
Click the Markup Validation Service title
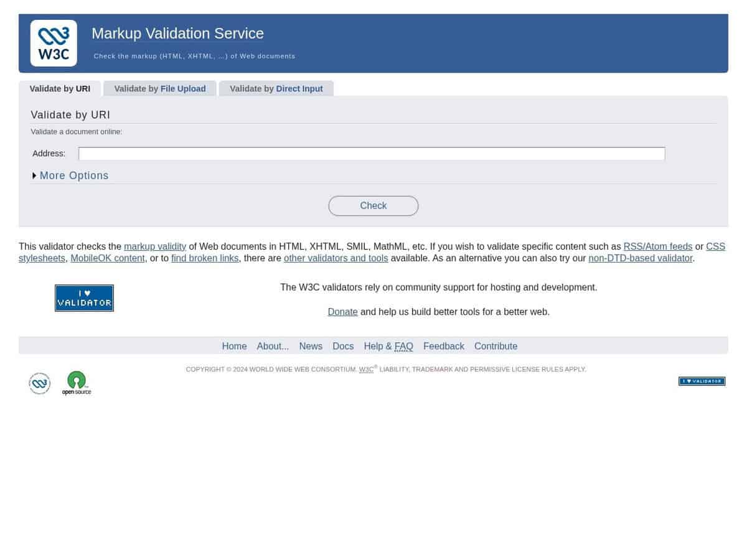[x=177, y=34]
